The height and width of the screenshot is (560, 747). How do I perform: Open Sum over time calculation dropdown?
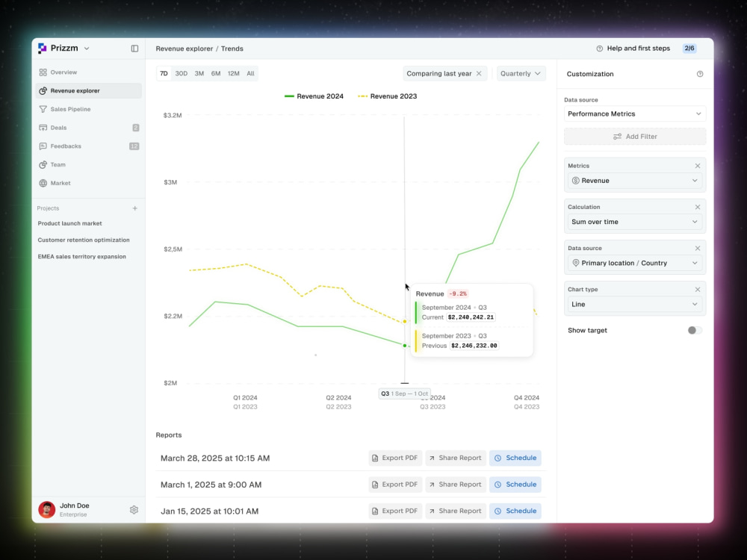click(634, 222)
